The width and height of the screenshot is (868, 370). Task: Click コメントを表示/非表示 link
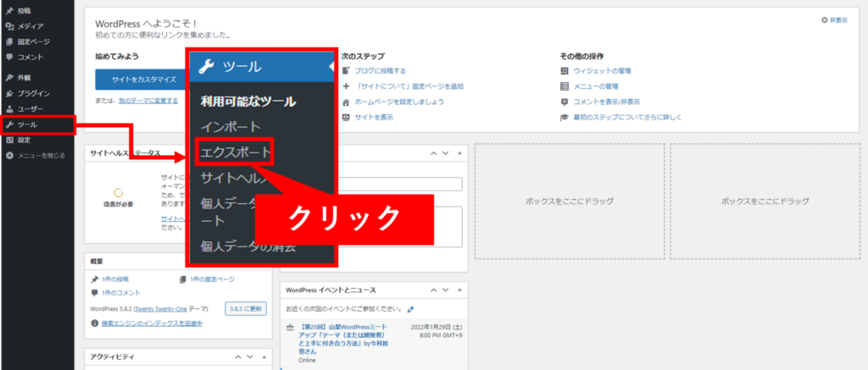(x=607, y=102)
